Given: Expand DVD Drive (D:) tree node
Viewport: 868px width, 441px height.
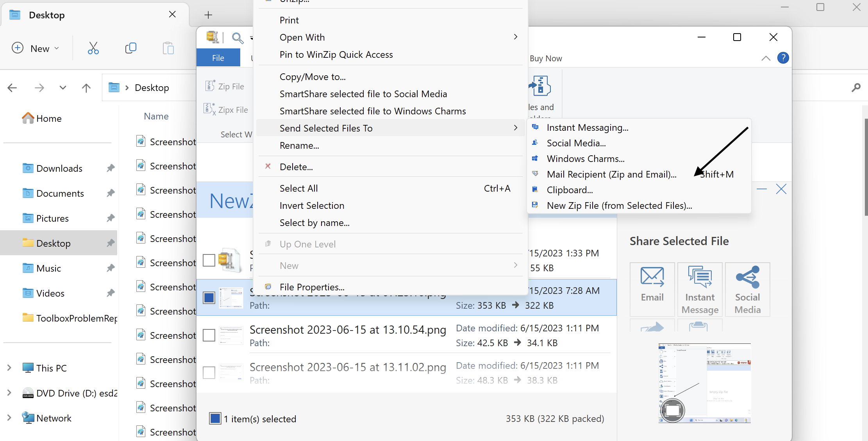Looking at the screenshot, I should click(9, 393).
